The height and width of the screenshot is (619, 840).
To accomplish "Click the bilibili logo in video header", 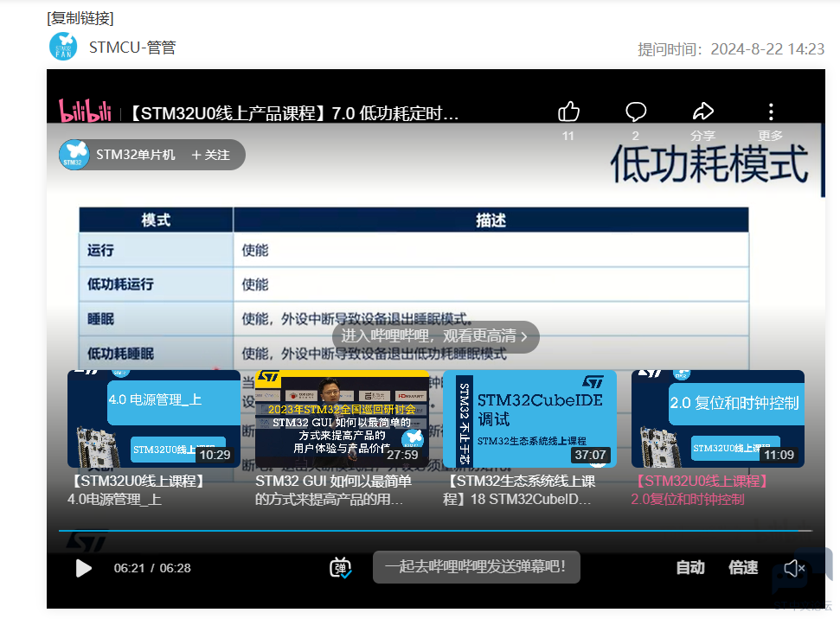I will [85, 112].
